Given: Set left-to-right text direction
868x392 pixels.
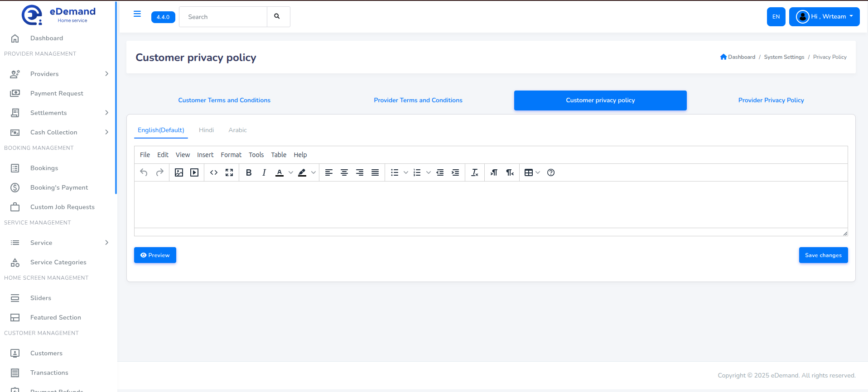Looking at the screenshot, I should coord(494,172).
